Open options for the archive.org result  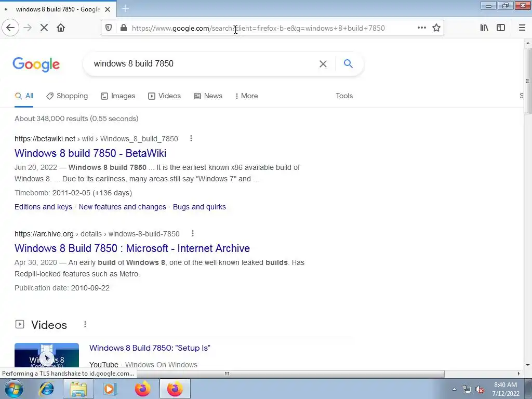click(193, 233)
